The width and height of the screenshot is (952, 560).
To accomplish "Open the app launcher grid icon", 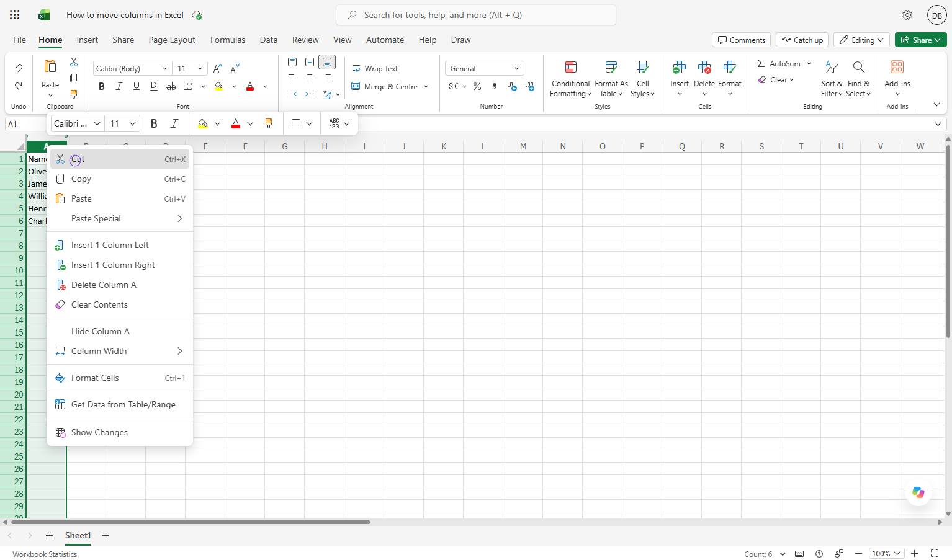I will point(15,15).
